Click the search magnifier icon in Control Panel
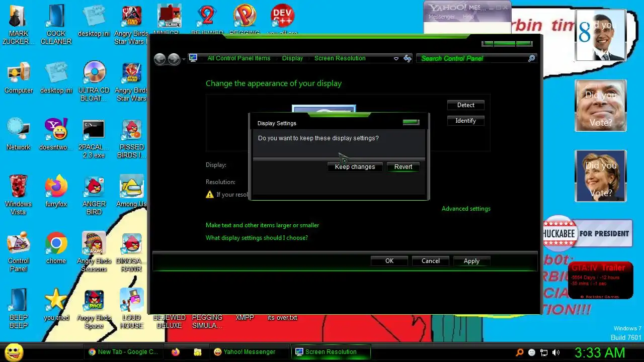Image resolution: width=644 pixels, height=362 pixels. coord(531,58)
